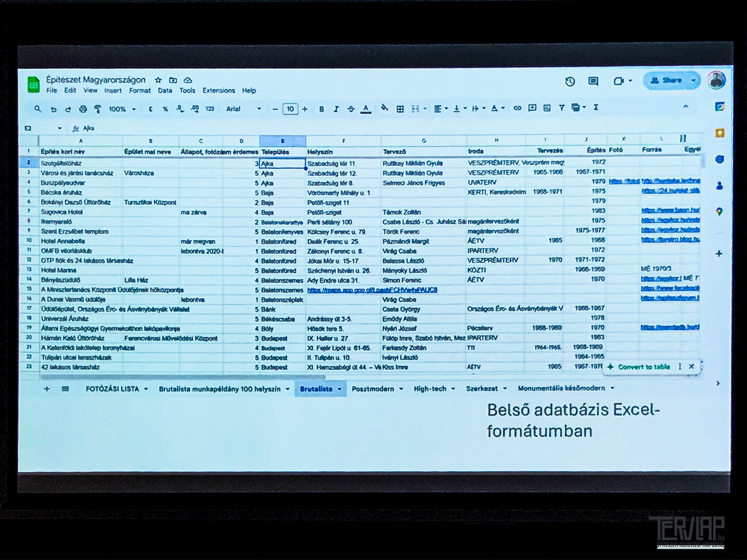Open the Extensions menu
The width and height of the screenshot is (747, 560).
218,91
